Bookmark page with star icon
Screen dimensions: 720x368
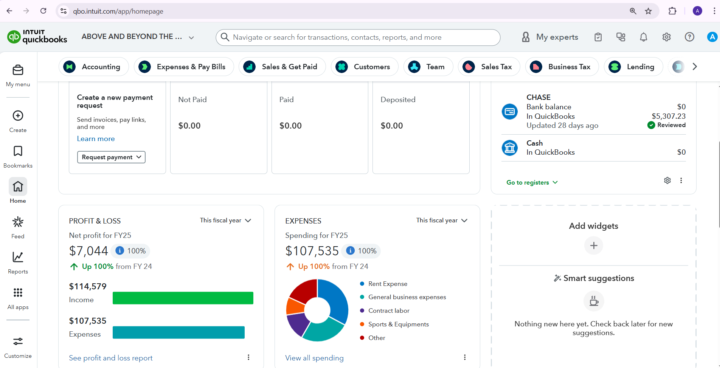648,11
